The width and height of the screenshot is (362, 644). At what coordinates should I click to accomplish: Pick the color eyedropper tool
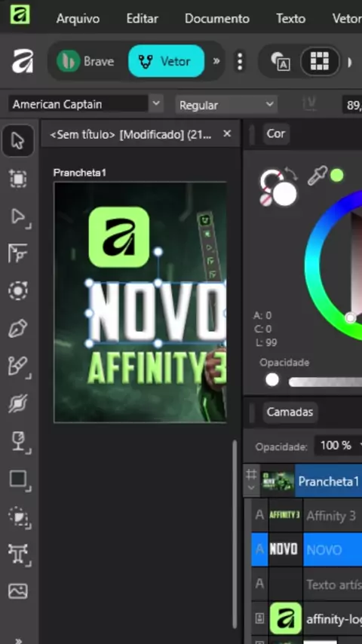[318, 176]
